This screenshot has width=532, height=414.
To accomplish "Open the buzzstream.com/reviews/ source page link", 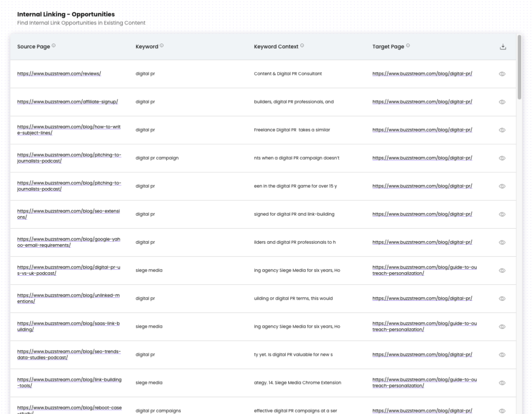I will 59,74.
